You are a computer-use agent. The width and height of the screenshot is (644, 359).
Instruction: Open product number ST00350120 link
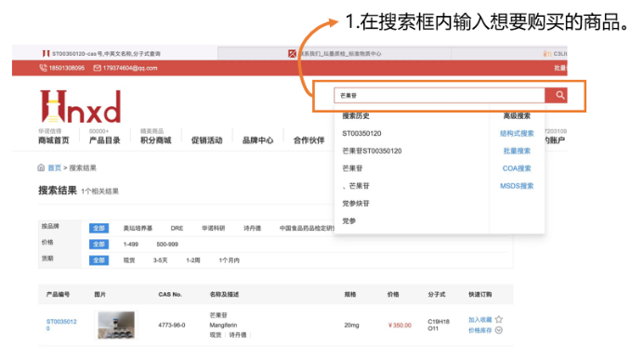tap(61, 325)
